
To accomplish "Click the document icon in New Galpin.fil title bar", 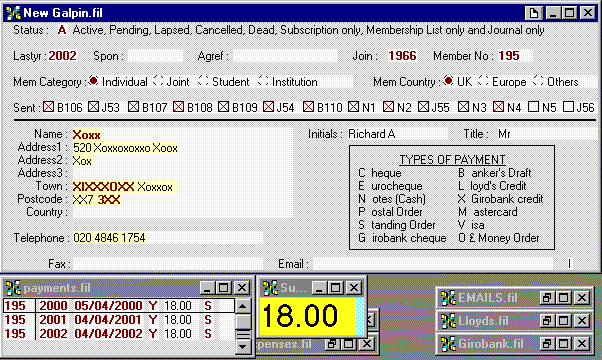I will pos(534,13).
